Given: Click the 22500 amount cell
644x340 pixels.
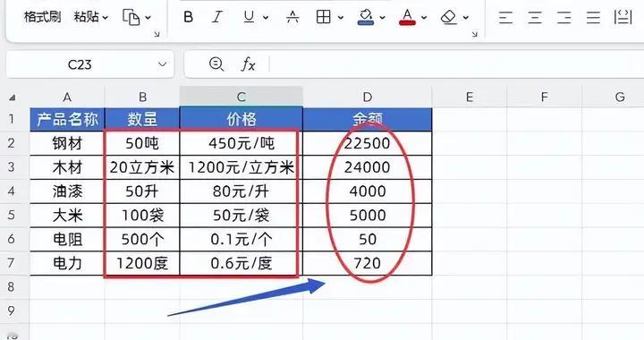Looking at the screenshot, I should pyautogui.click(x=368, y=143).
